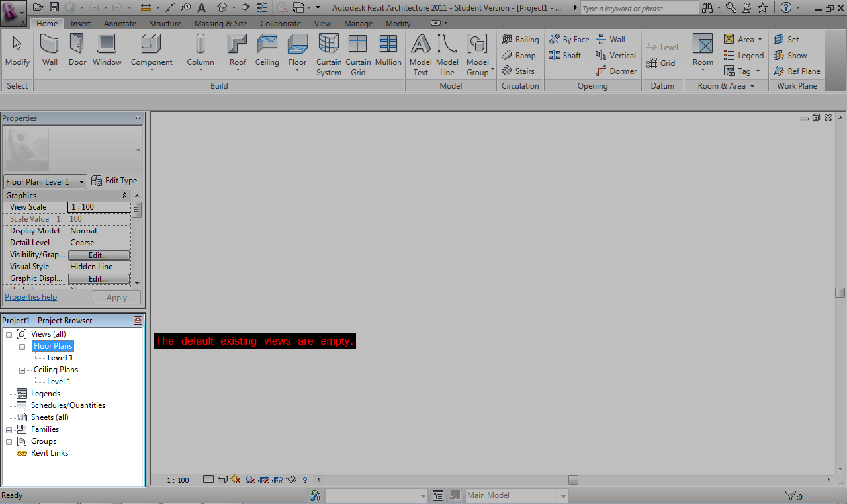Click Edit Type in Properties
The width and height of the screenshot is (847, 504).
[114, 181]
